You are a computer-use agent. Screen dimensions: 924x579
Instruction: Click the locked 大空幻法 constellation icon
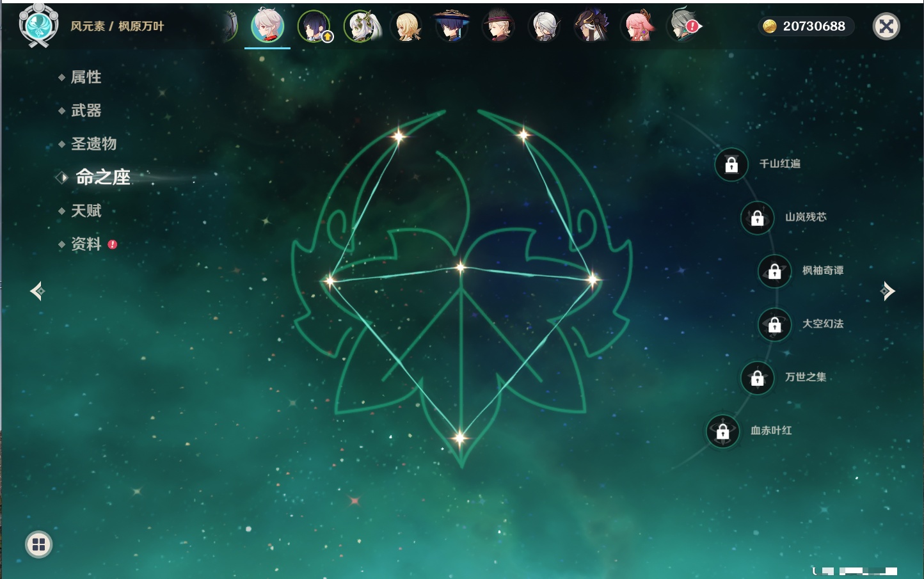pos(775,324)
